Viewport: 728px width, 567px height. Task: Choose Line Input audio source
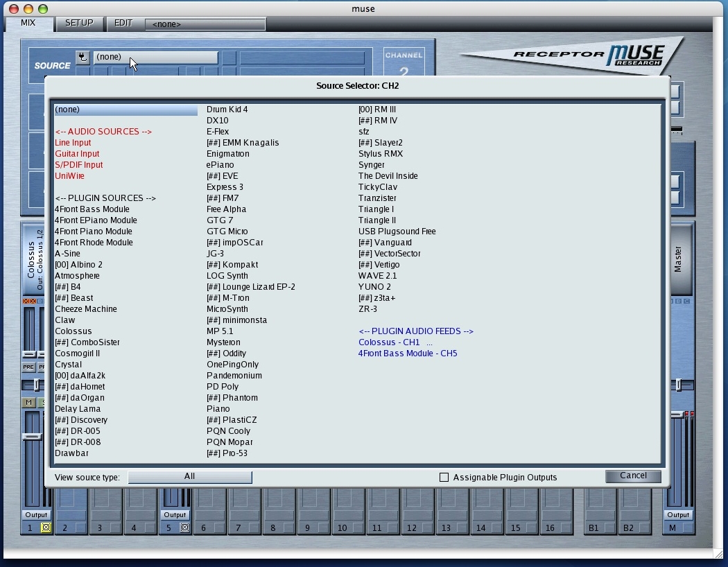pyautogui.click(x=73, y=143)
